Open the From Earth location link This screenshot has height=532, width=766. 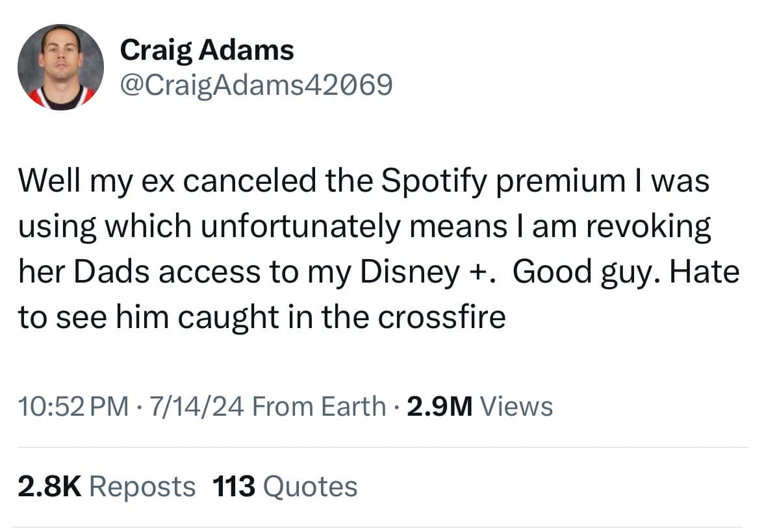pos(320,406)
